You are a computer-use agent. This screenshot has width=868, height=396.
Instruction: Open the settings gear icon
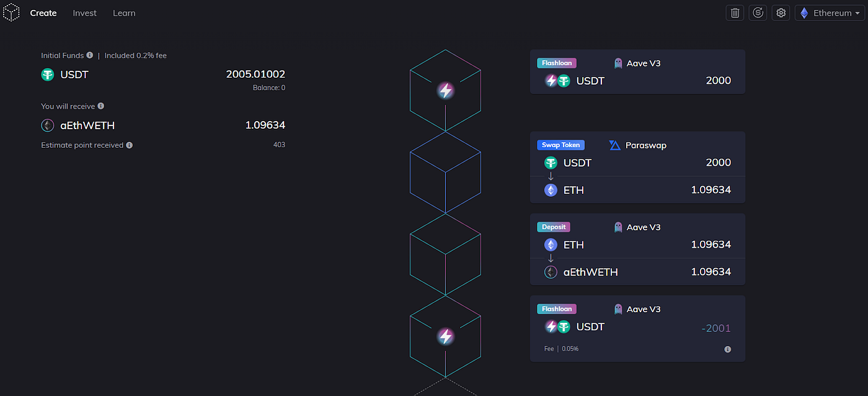pos(781,12)
